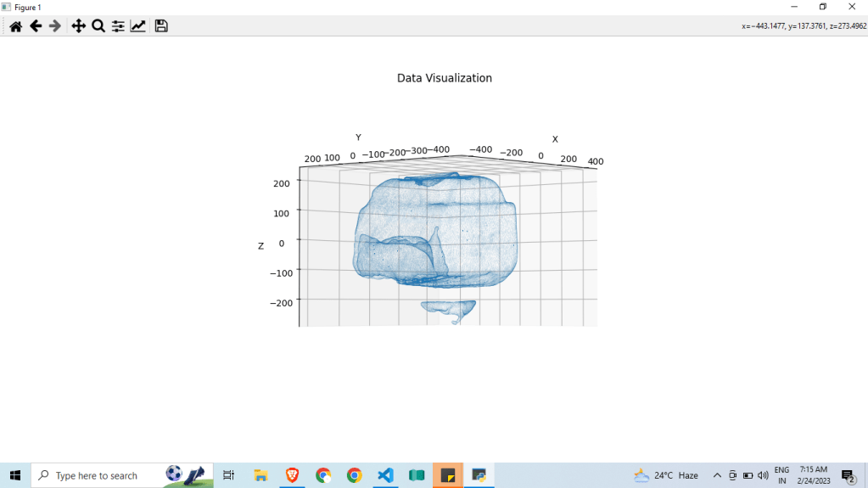
Task: Expand the hidden system tray icons
Action: coord(717,475)
